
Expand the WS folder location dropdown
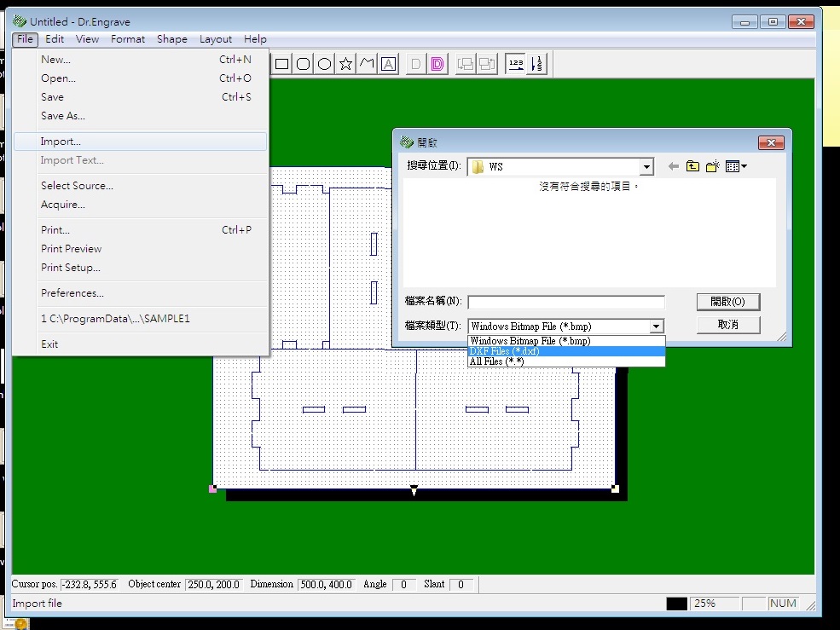point(646,166)
